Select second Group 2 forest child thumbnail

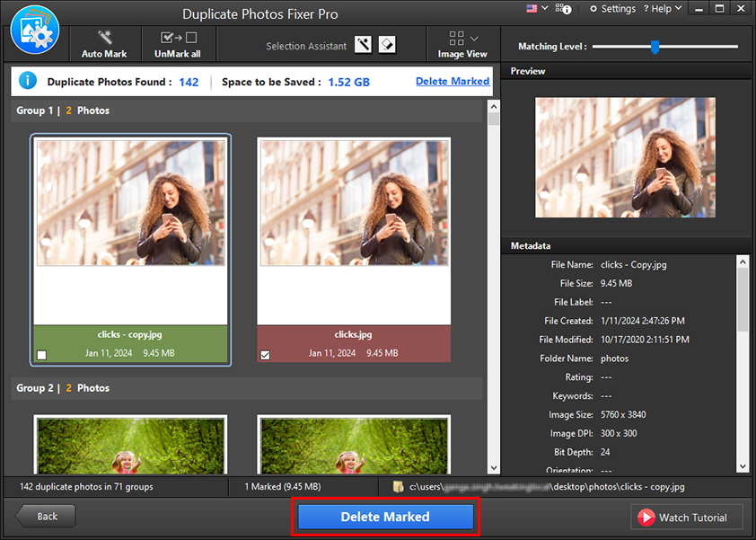pyautogui.click(x=355, y=446)
